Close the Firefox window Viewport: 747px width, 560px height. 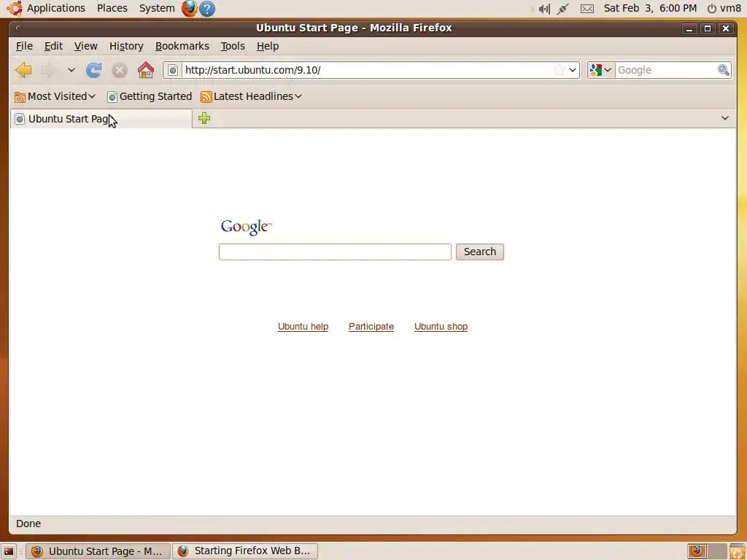pyautogui.click(x=726, y=28)
